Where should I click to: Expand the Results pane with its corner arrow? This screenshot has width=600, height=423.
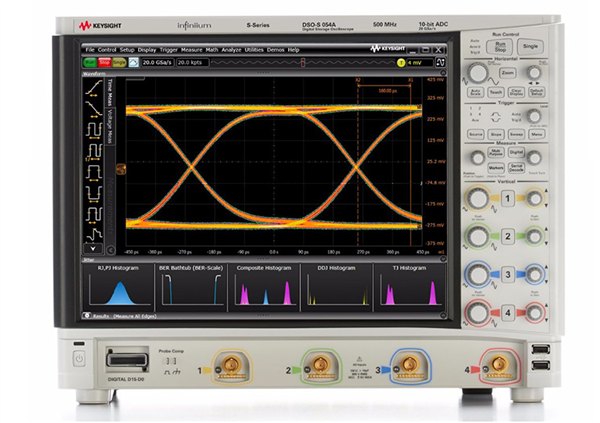(x=443, y=316)
